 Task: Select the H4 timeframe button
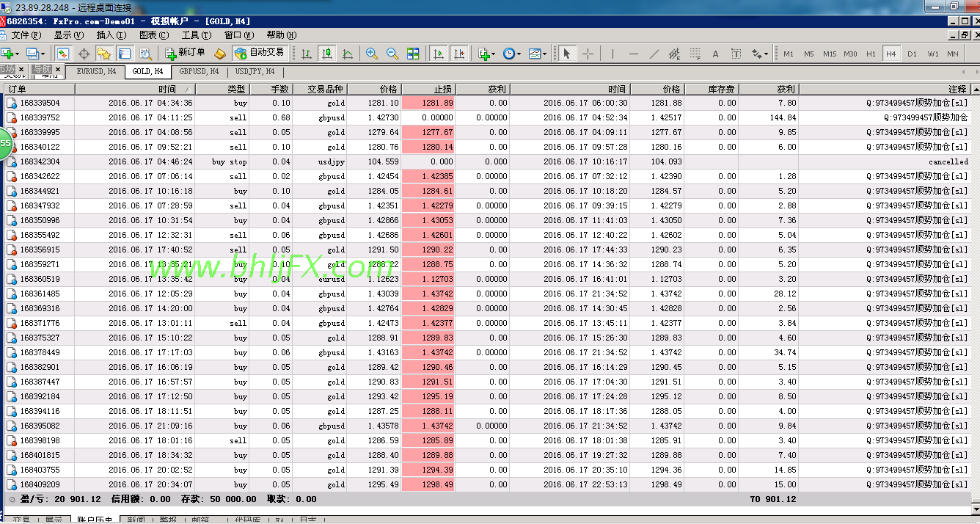point(891,54)
